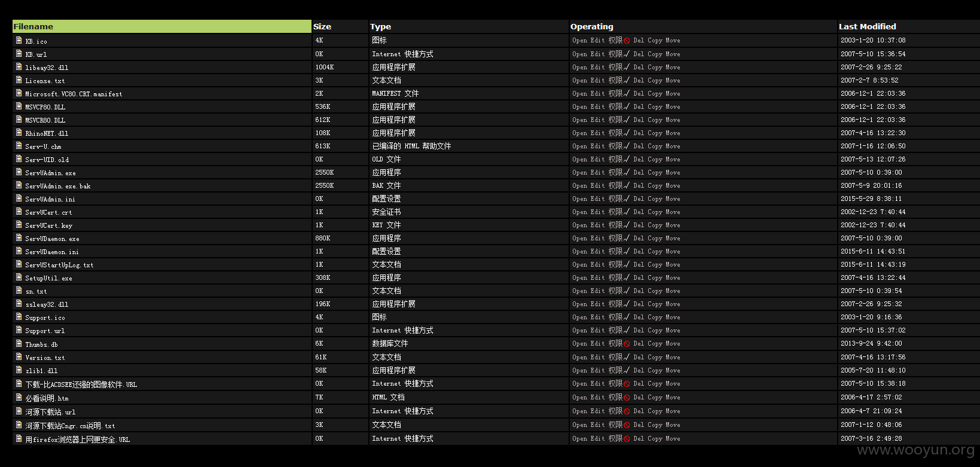Image resolution: width=980 pixels, height=467 pixels.
Task: Delete Thumbs.db using its Del link
Action: [639, 343]
